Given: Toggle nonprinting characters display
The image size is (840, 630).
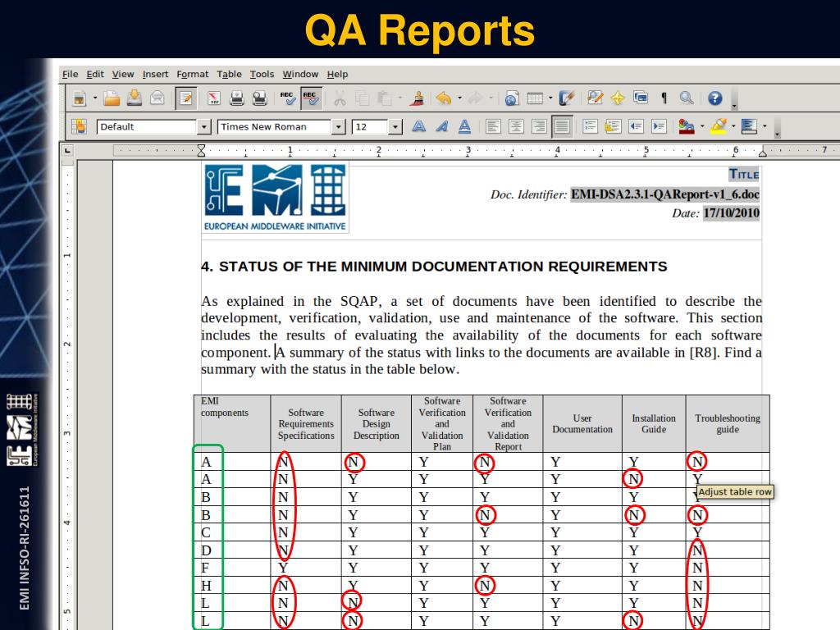Looking at the screenshot, I should [664, 98].
